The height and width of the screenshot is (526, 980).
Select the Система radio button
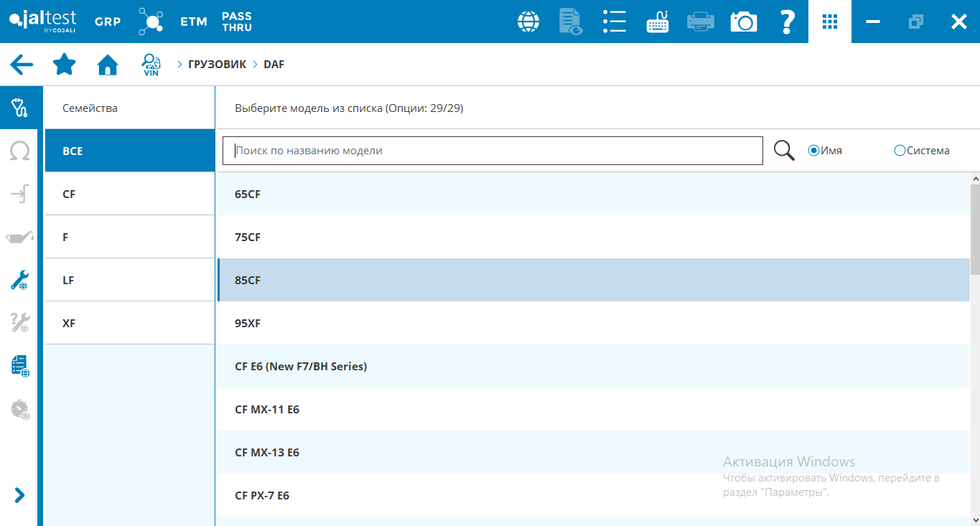coord(900,151)
